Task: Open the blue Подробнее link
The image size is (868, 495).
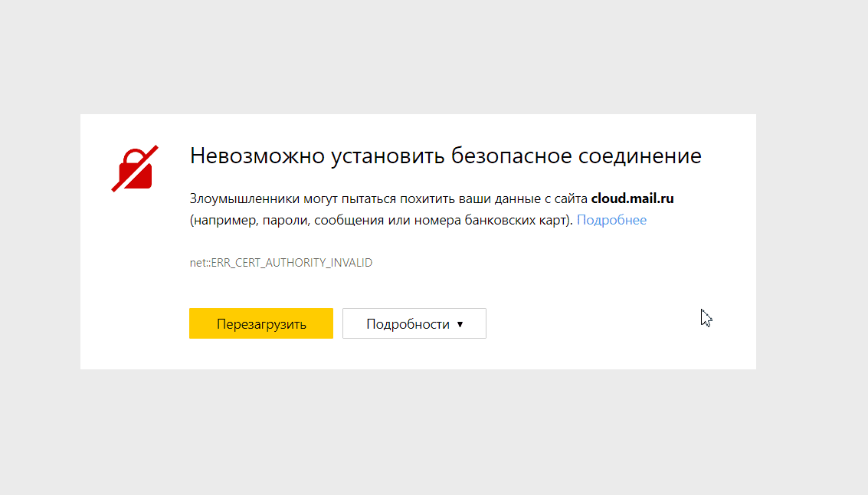Action: click(x=611, y=221)
